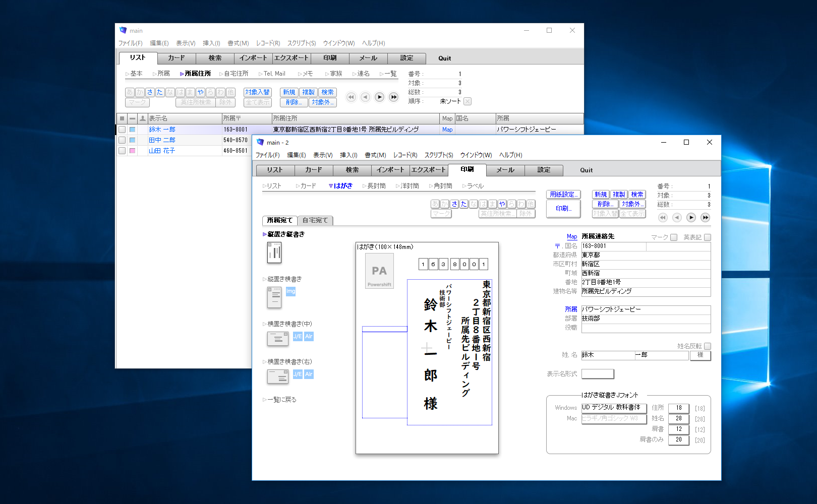
Task: Tick the マーク checkbox in 所属連絡先 section
Action: (x=674, y=237)
